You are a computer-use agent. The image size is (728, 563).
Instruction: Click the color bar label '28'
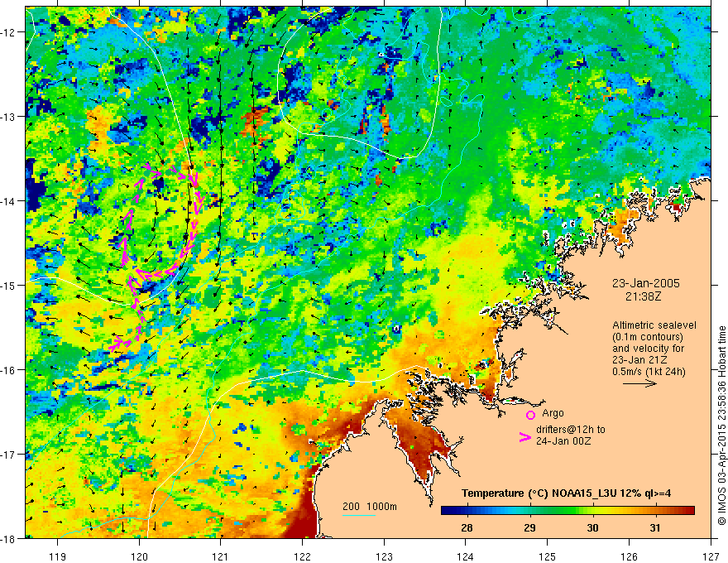point(467,528)
